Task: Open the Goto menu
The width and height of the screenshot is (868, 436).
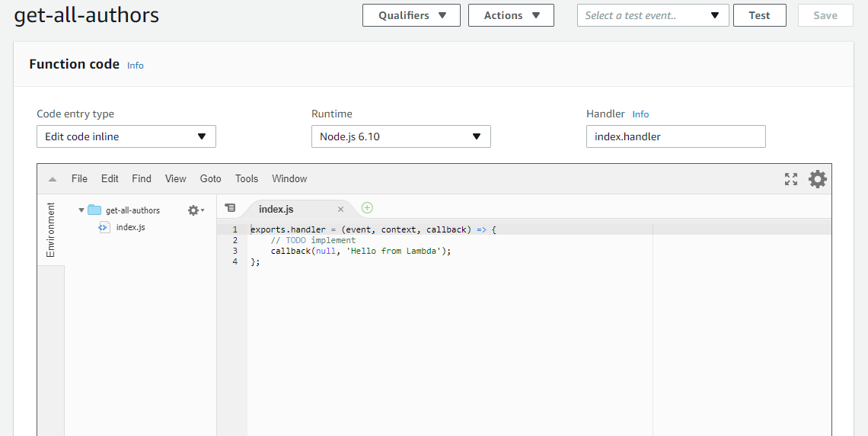Action: tap(210, 178)
